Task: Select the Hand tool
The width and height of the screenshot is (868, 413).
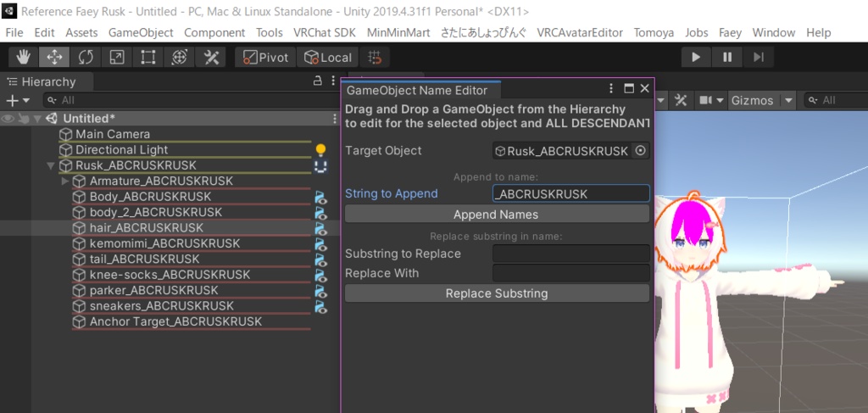Action: tap(23, 57)
